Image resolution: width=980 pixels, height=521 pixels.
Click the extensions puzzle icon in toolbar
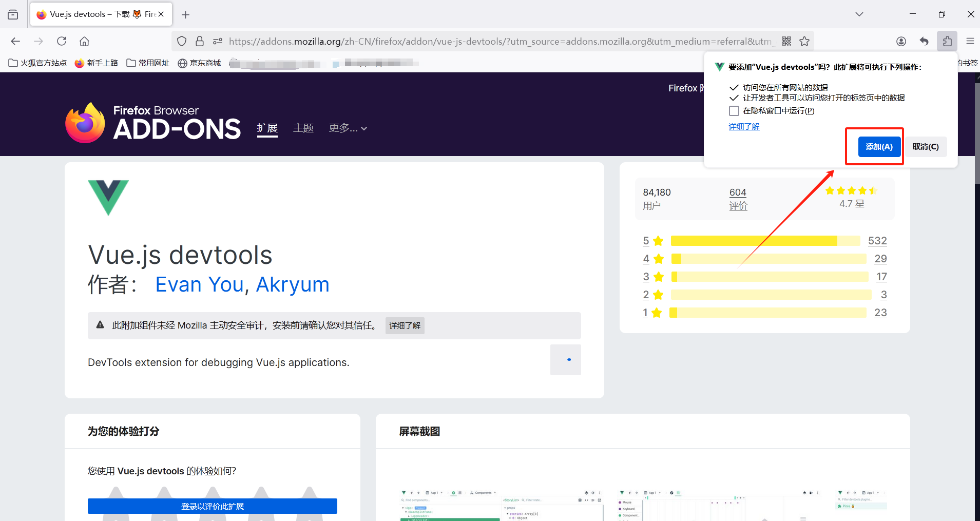tap(947, 41)
